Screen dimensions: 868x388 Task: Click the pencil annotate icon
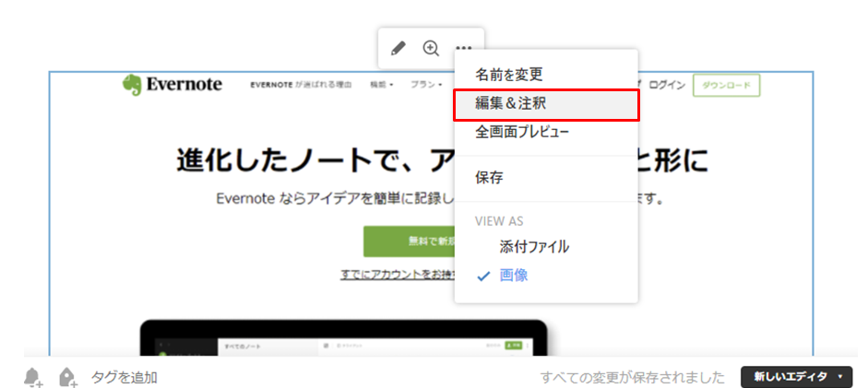[x=398, y=49]
